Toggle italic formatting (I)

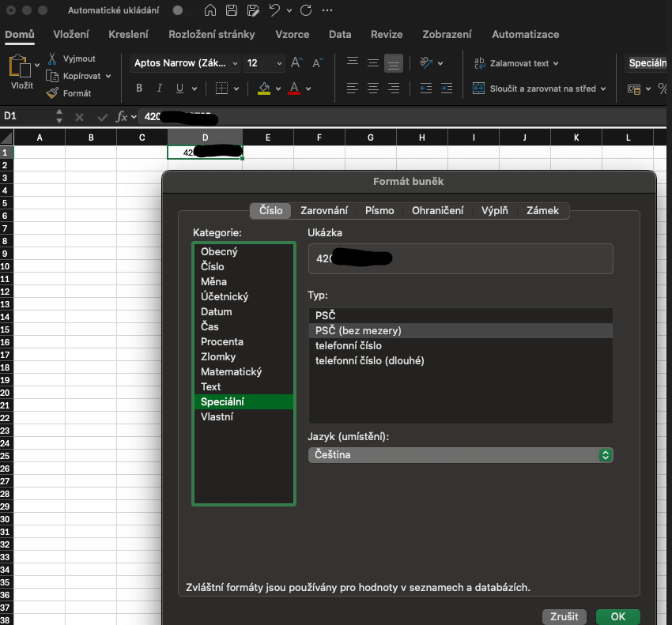(159, 88)
